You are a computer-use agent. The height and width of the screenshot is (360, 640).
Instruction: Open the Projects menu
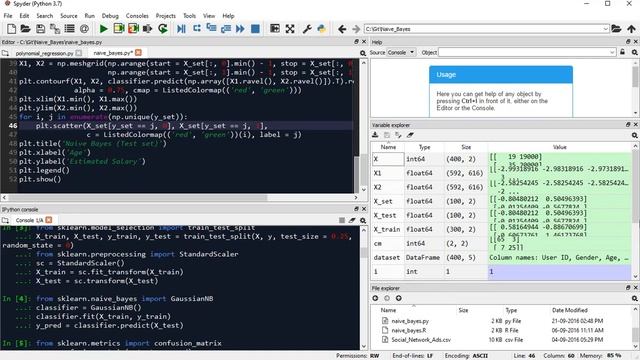coord(165,16)
